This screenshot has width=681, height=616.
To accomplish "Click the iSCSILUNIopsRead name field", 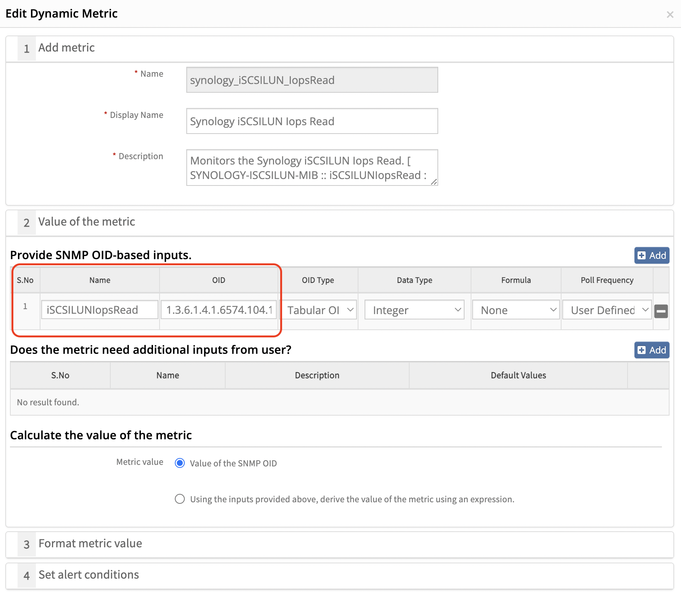I will click(x=100, y=310).
